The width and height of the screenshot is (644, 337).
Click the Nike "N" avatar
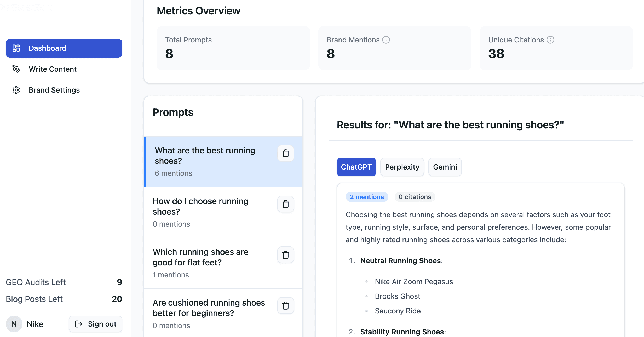click(14, 324)
